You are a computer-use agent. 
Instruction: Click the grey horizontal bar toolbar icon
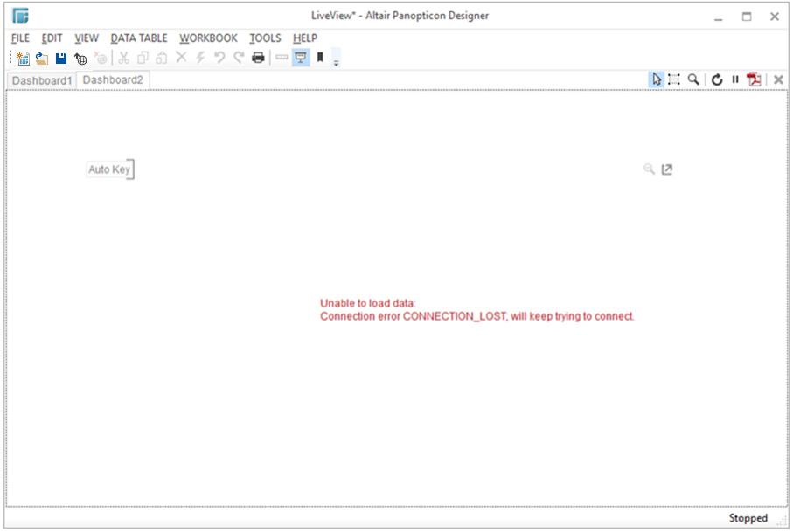point(282,58)
